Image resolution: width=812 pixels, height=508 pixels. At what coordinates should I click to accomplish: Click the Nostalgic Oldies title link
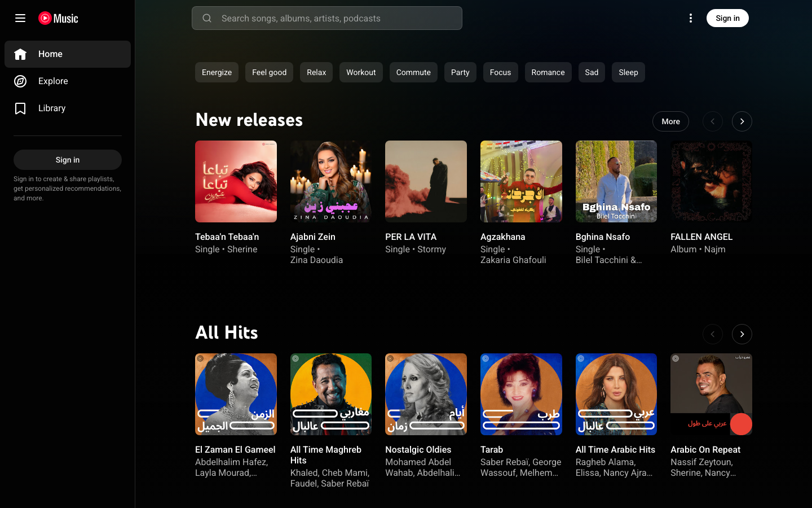(x=418, y=449)
